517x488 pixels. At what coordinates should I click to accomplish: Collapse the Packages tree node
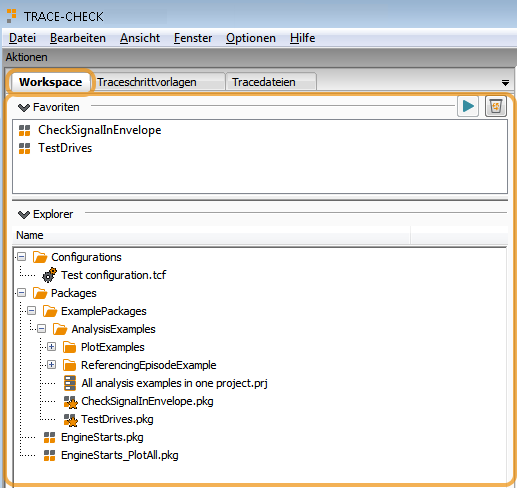tap(22, 293)
